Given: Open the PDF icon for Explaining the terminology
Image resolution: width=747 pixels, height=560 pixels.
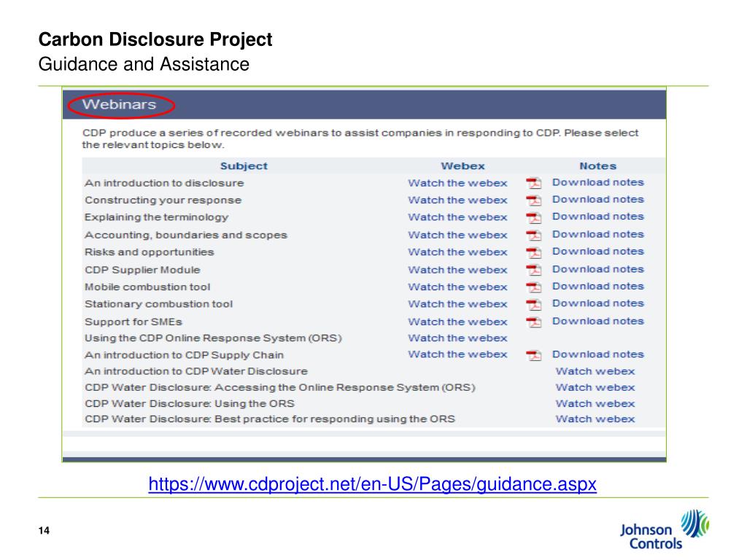Looking at the screenshot, I should [x=533, y=217].
